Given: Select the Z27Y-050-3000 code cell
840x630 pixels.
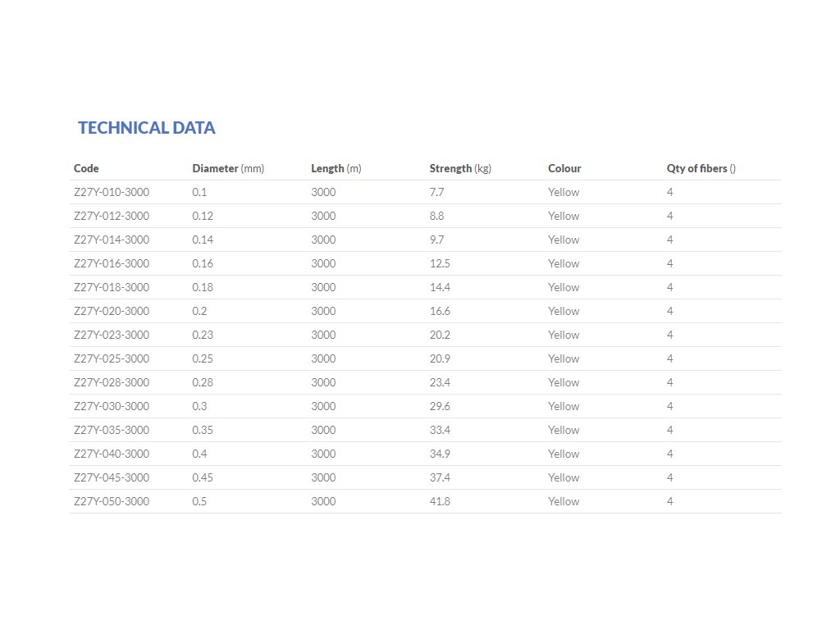Looking at the screenshot, I should (x=112, y=501).
